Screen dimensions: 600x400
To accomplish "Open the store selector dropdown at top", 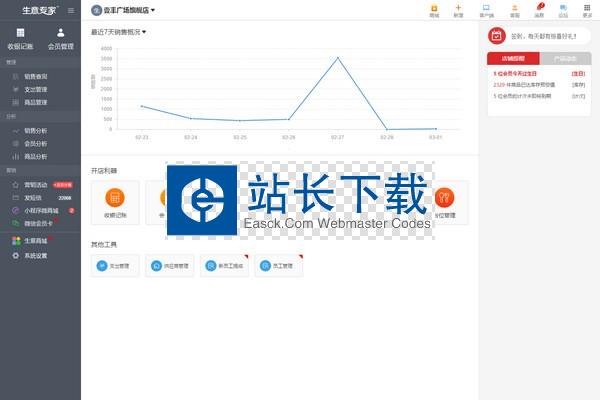I will (123, 10).
